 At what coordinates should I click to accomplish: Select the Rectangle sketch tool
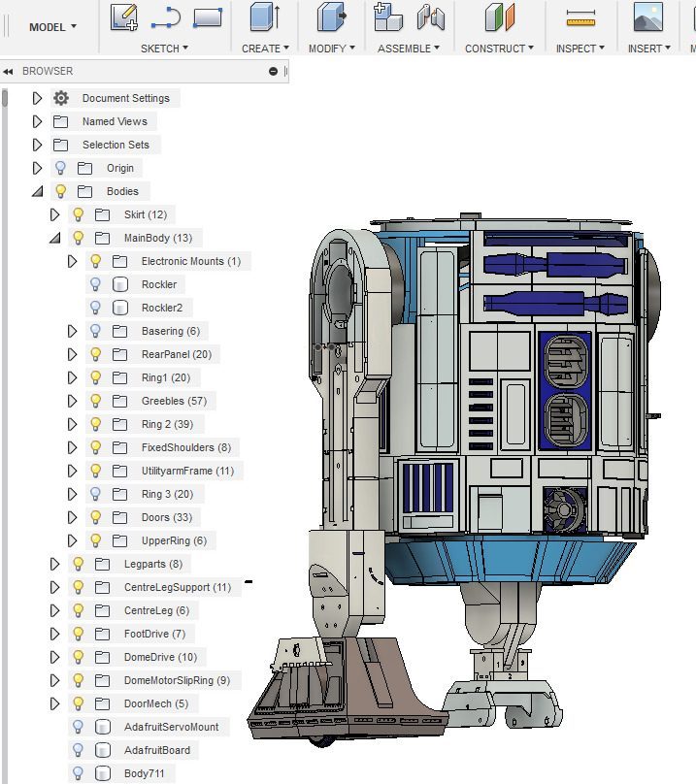[x=208, y=17]
